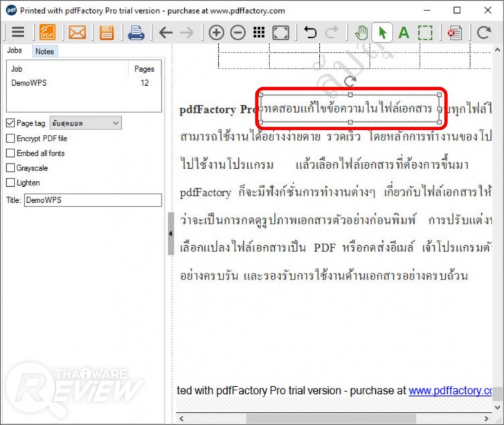Click the bottom-right handle of text box
The width and height of the screenshot is (504, 425).
[440, 122]
